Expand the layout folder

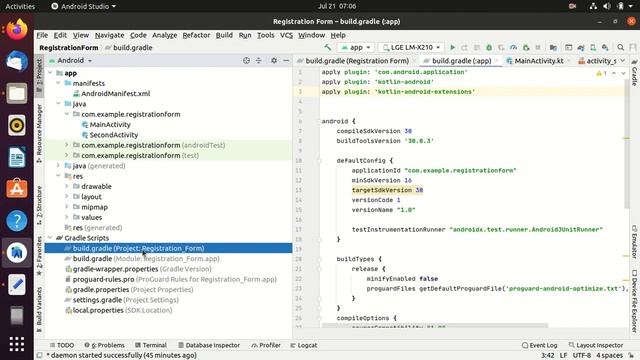pos(67,196)
